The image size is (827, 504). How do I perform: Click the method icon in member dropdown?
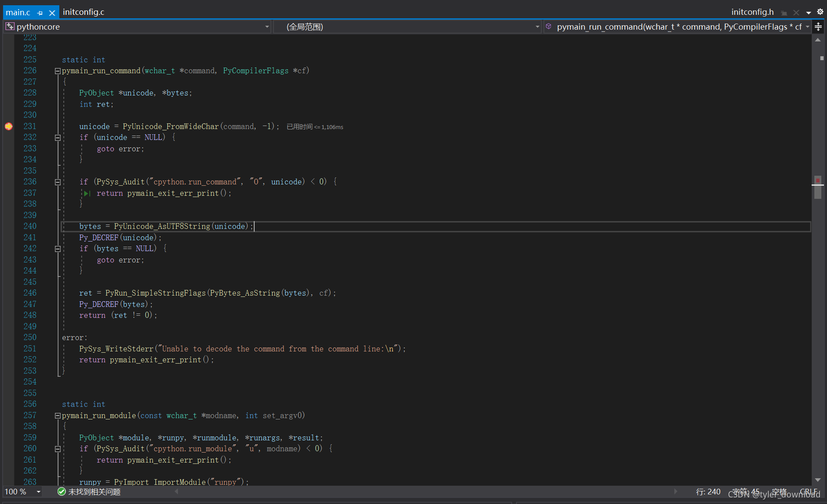point(549,27)
